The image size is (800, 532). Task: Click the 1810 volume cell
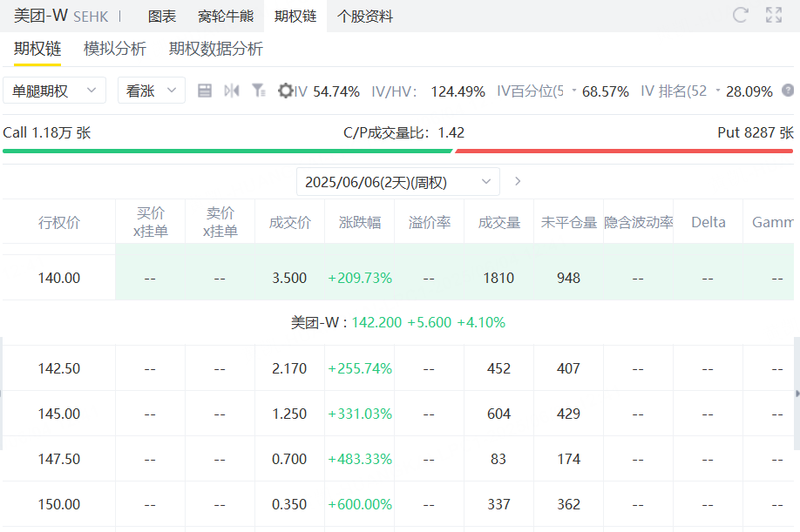(x=498, y=278)
